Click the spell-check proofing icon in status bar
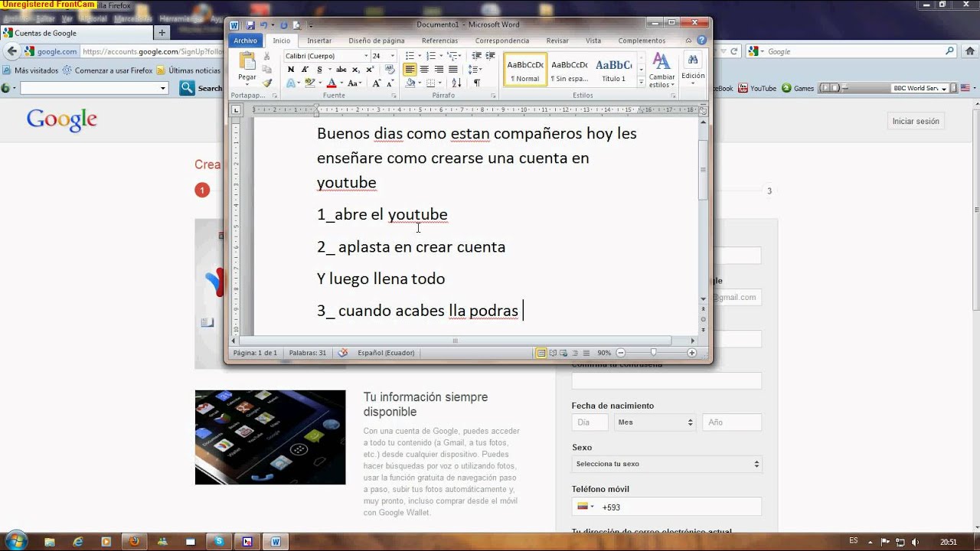Screen dimensions: 980x551 (x=343, y=353)
